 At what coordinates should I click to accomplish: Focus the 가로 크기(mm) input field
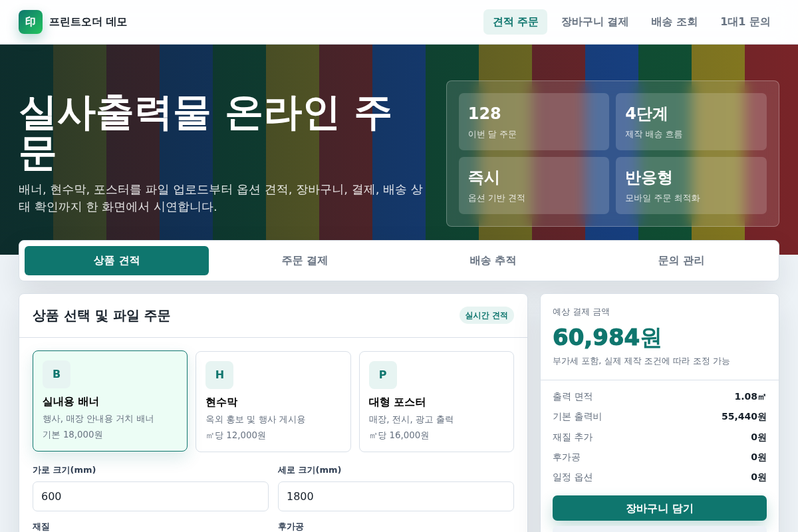(x=150, y=496)
